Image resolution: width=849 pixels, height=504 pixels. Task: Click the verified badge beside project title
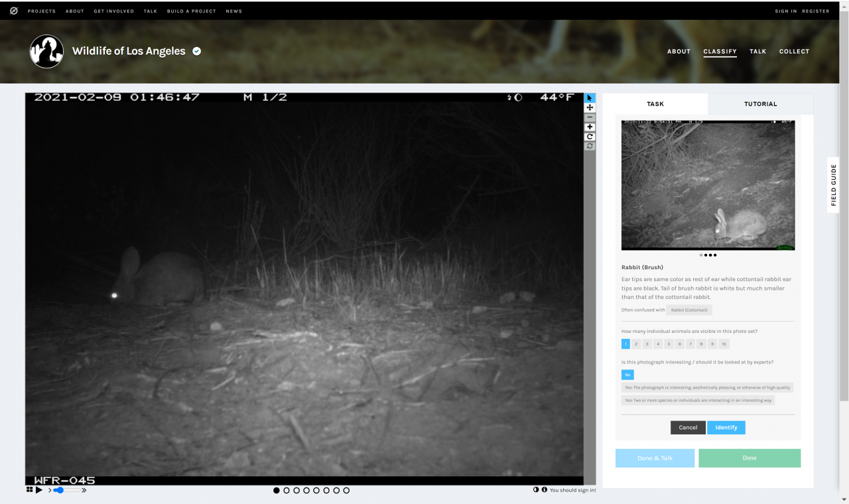point(197,51)
